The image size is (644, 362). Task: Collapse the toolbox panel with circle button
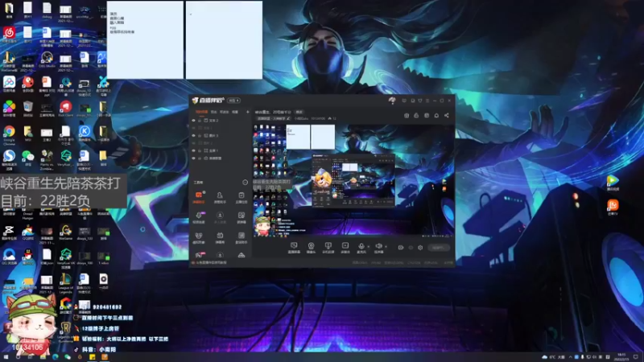coord(246,183)
